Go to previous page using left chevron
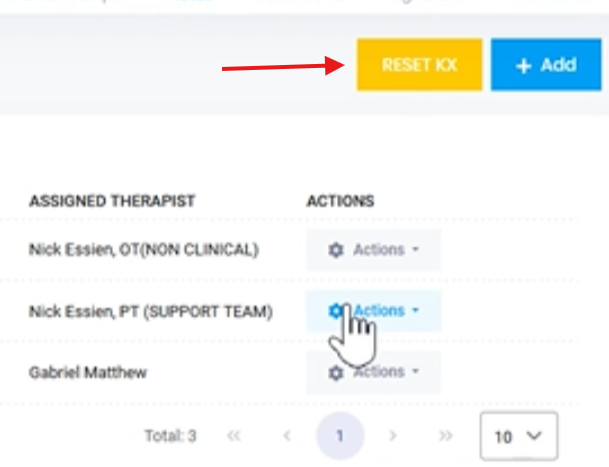The width and height of the screenshot is (609, 467). click(287, 436)
